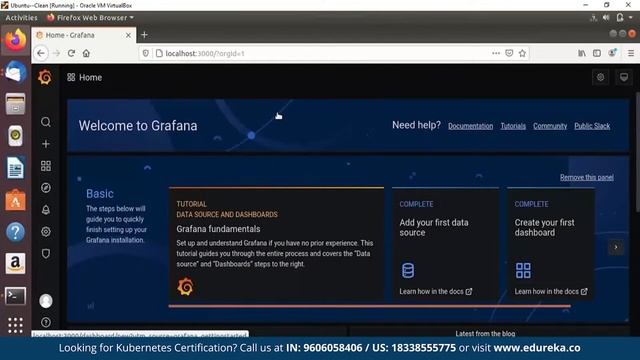This screenshot has width=640, height=360.
Task: Go back with Firefox back arrow
Action: click(41, 53)
